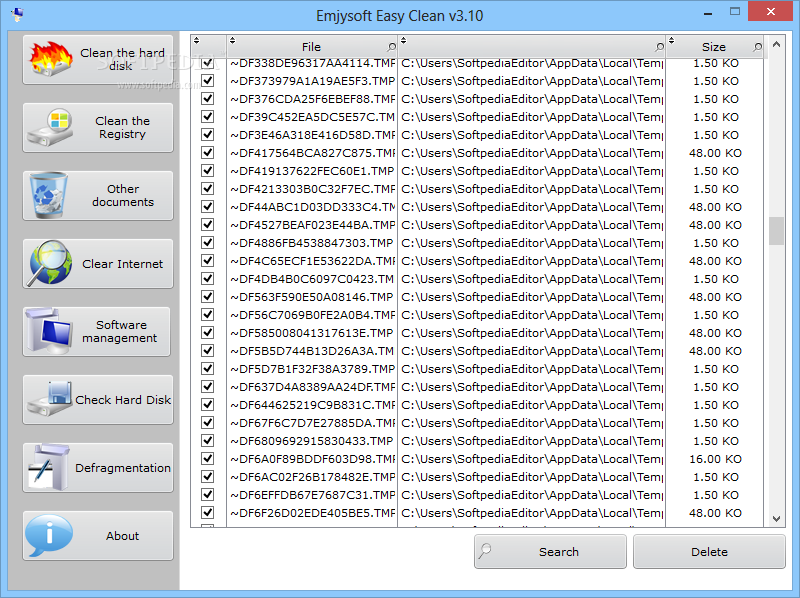The height and width of the screenshot is (598, 800).
Task: Minimize the Easy Clean window
Action: click(708, 12)
